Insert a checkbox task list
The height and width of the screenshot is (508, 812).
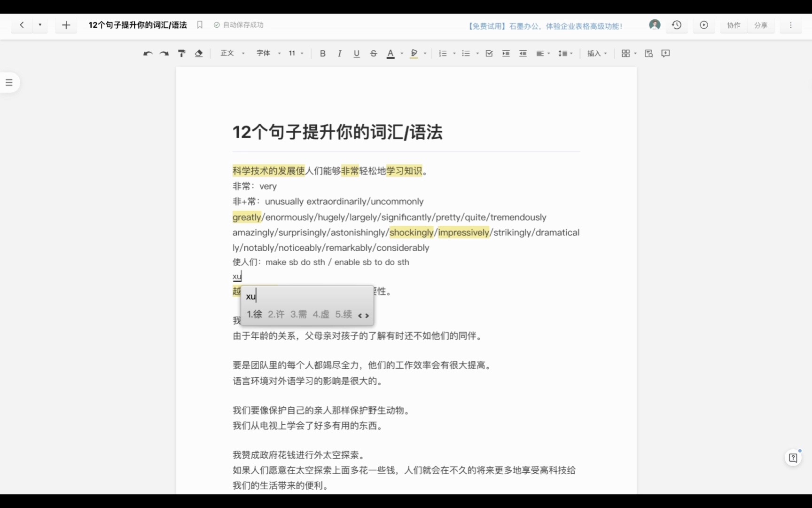click(x=489, y=54)
